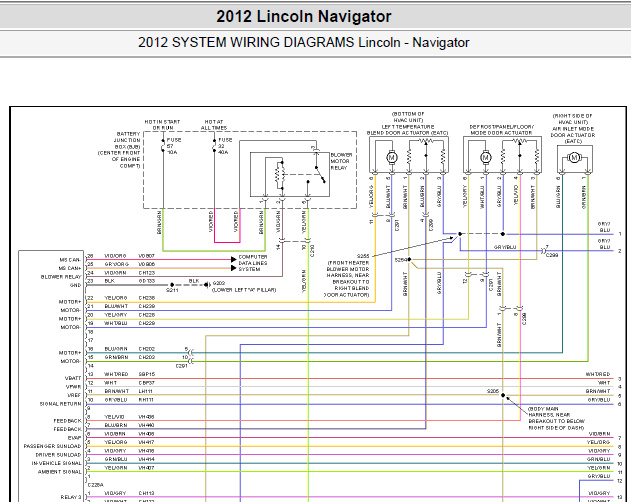Click the S202 ground symbol near Lower Left A Pillar
This screenshot has width=631, height=502.
pos(207,285)
